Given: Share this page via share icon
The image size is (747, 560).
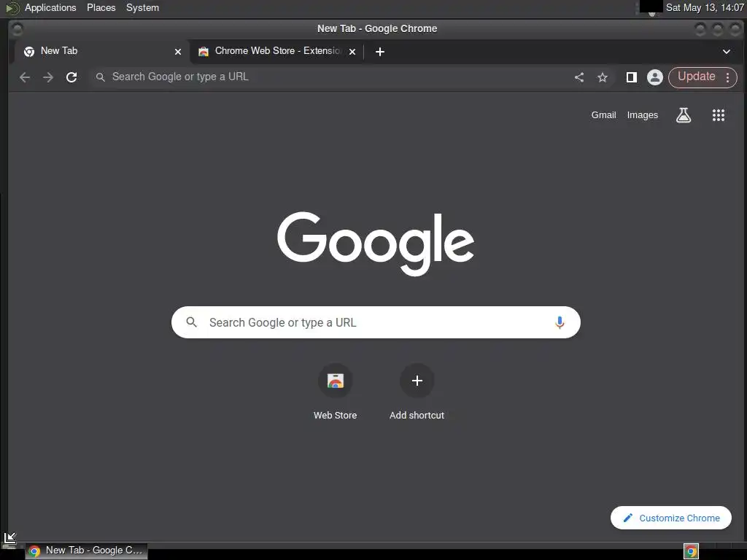Looking at the screenshot, I should 578,77.
